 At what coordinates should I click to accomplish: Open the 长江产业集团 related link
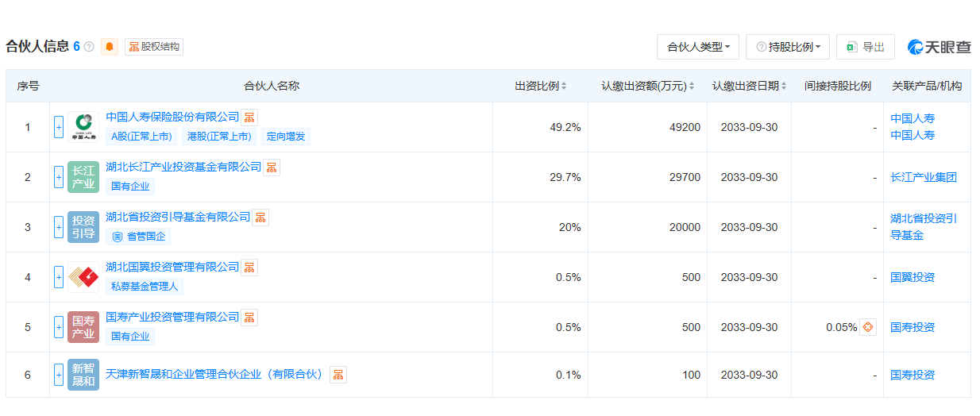pos(924,177)
